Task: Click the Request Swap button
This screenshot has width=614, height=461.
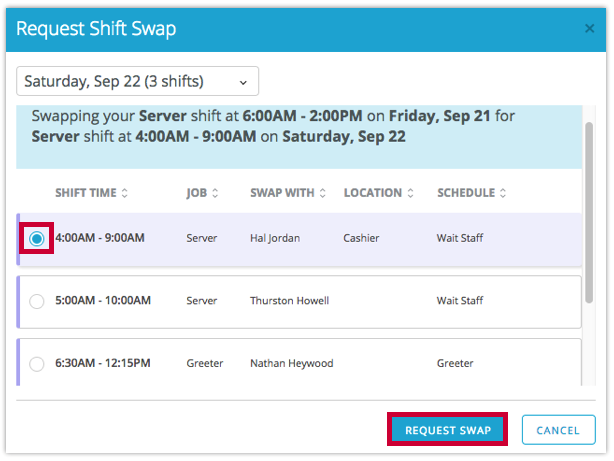Action: point(447,430)
